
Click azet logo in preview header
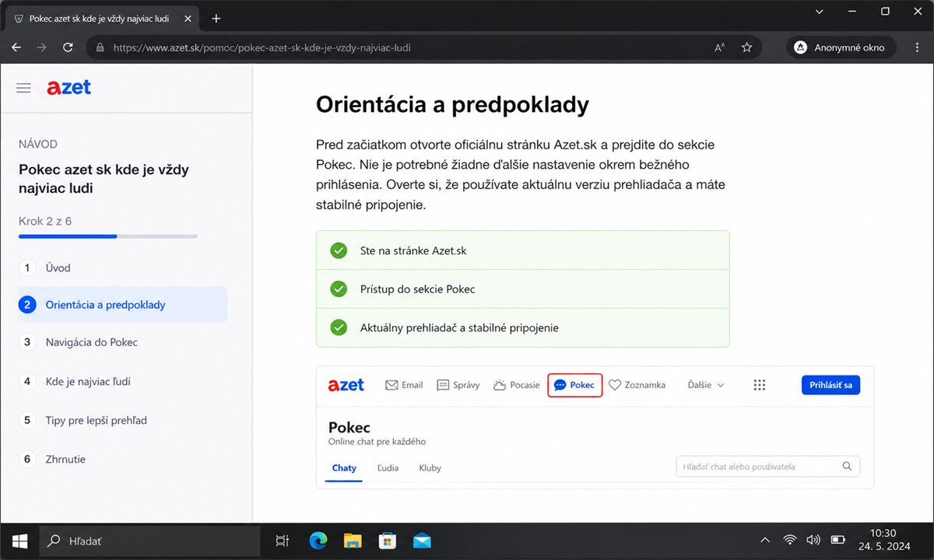click(x=346, y=385)
